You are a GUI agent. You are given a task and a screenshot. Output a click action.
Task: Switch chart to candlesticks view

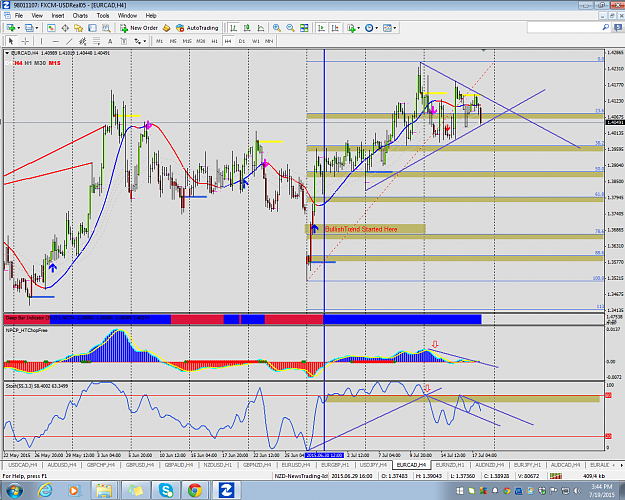tap(247, 28)
